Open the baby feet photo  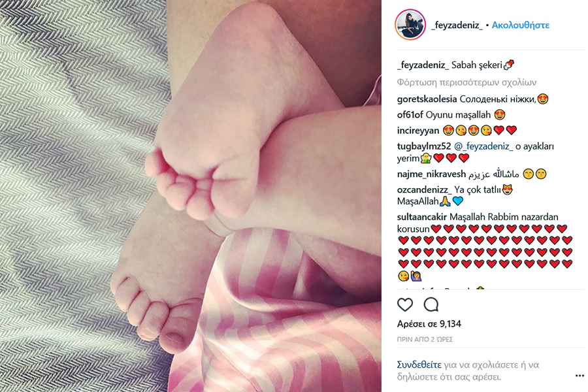click(x=191, y=196)
